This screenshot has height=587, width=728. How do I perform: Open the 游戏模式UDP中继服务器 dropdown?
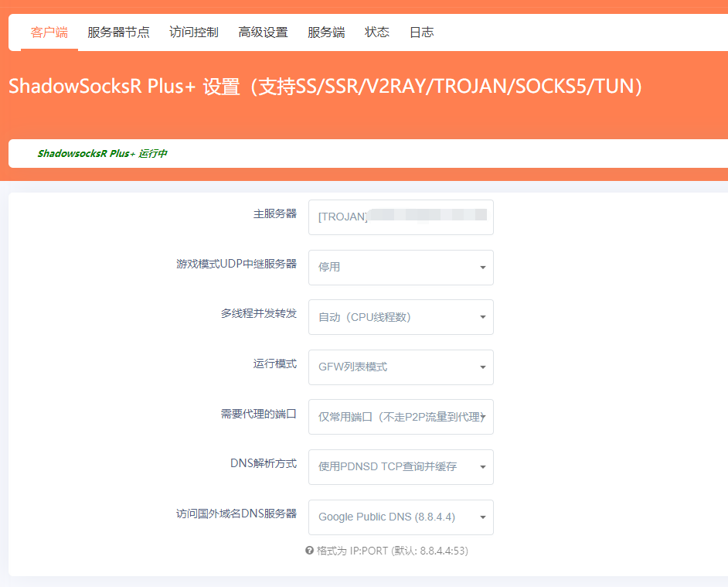pos(400,268)
